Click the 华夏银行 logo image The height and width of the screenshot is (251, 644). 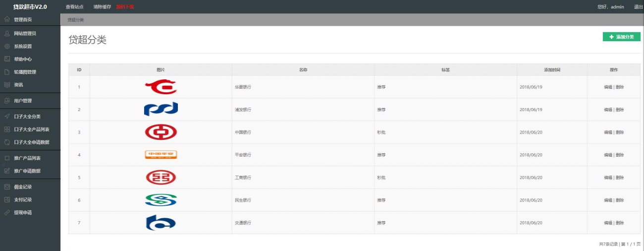click(x=161, y=87)
